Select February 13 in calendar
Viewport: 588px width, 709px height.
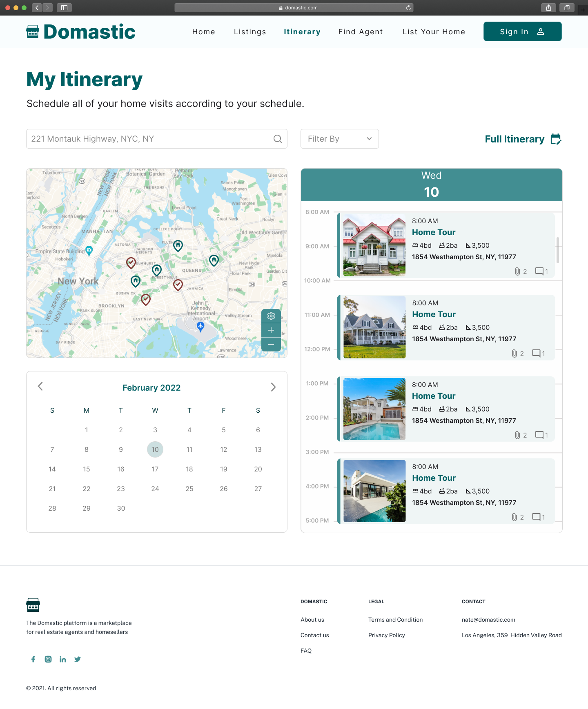(258, 449)
